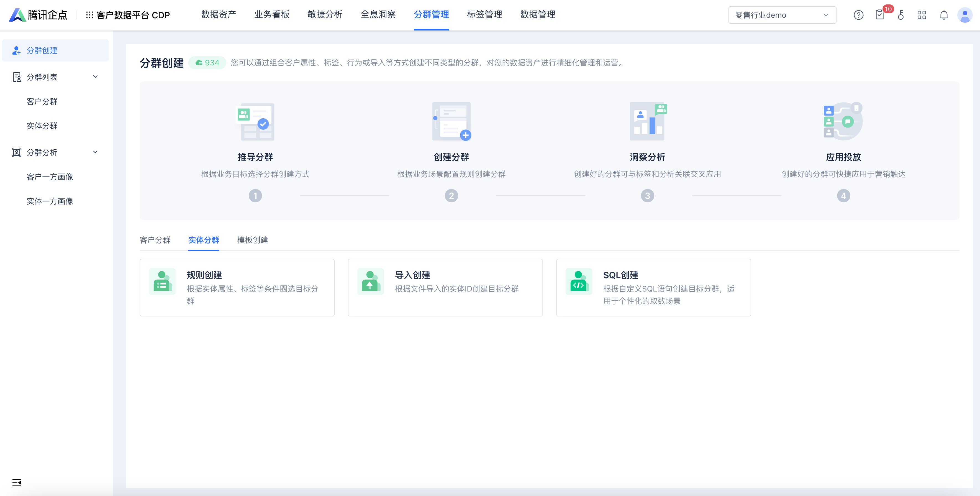980x496 pixels.
Task: Open the help question mark icon
Action: (x=858, y=15)
